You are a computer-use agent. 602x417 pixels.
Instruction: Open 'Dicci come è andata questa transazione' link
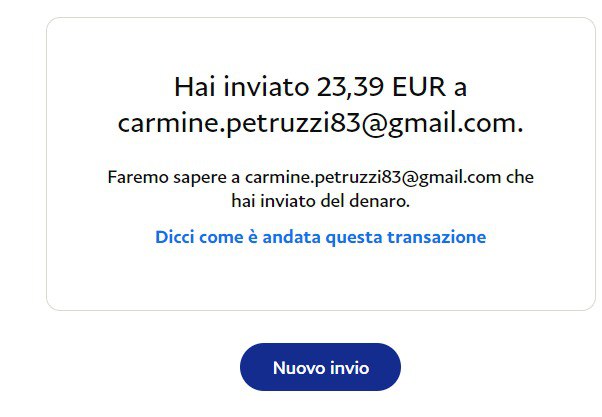pos(321,237)
